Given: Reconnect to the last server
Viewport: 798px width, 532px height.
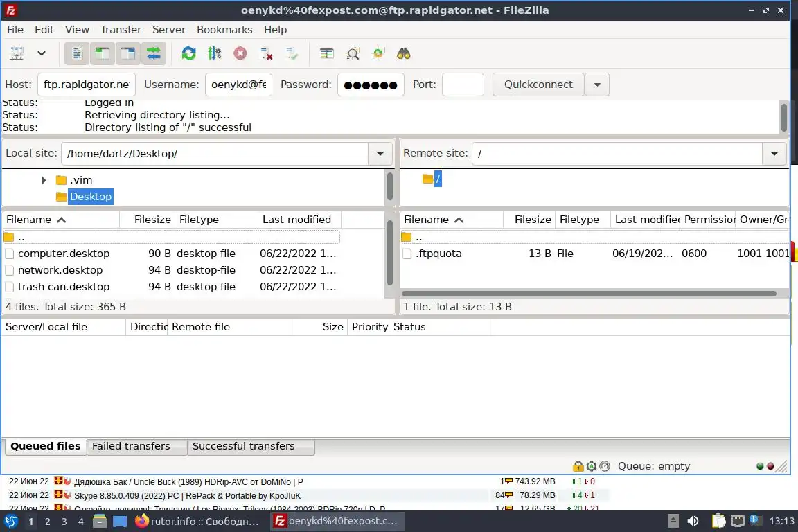Looking at the screenshot, I should coord(292,53).
